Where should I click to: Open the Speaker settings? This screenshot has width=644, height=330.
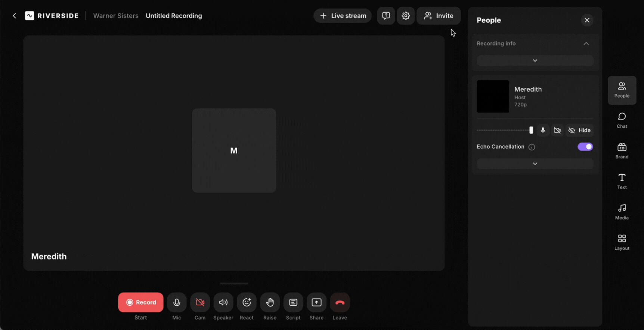pos(223,302)
